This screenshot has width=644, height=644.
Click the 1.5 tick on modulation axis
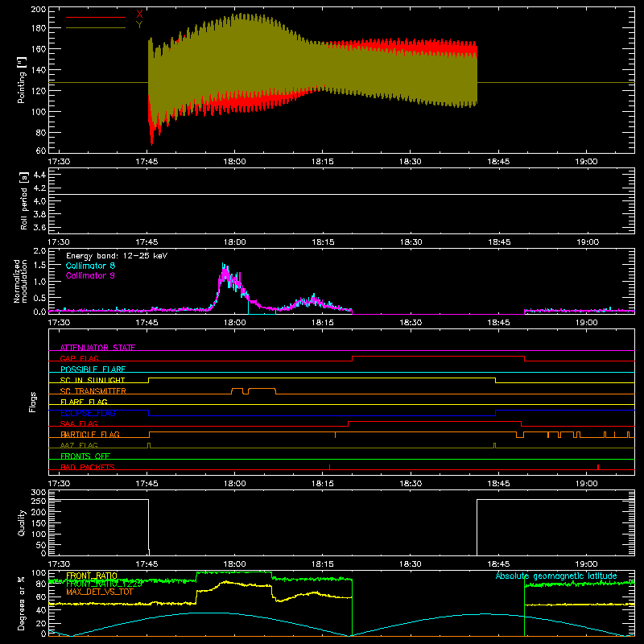point(39,266)
